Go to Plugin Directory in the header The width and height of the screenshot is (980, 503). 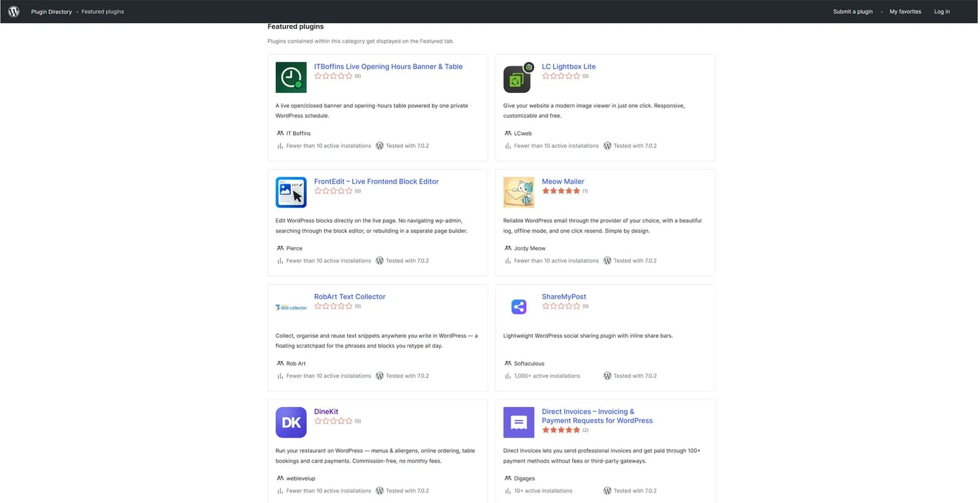[51, 12]
